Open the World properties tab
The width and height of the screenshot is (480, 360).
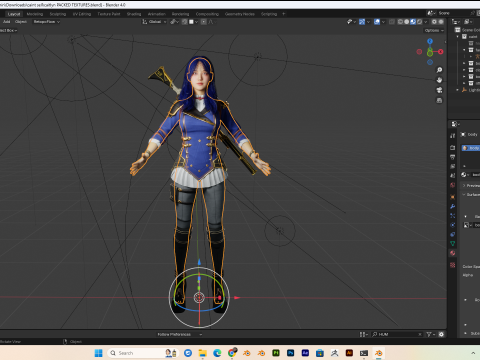(x=453, y=185)
